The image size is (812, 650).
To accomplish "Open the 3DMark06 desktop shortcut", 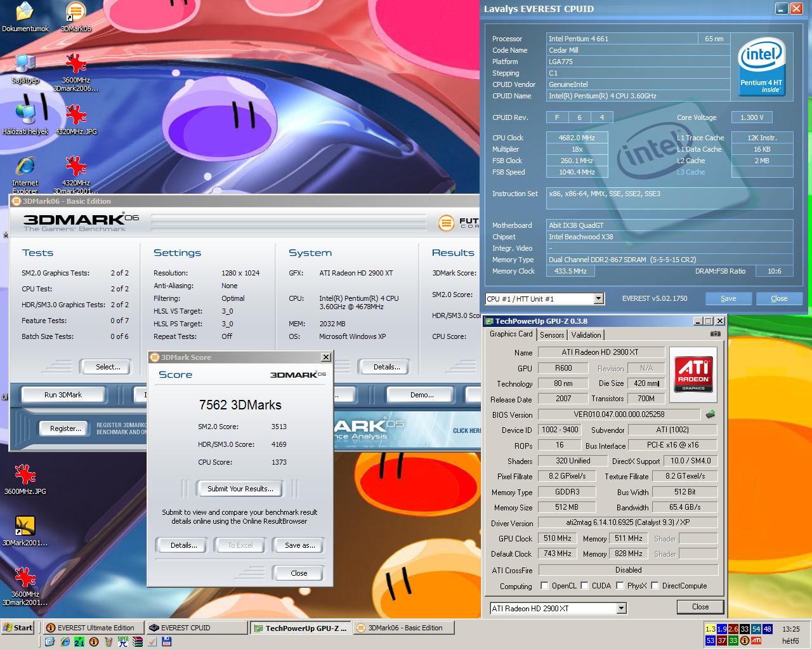I will pyautogui.click(x=75, y=17).
